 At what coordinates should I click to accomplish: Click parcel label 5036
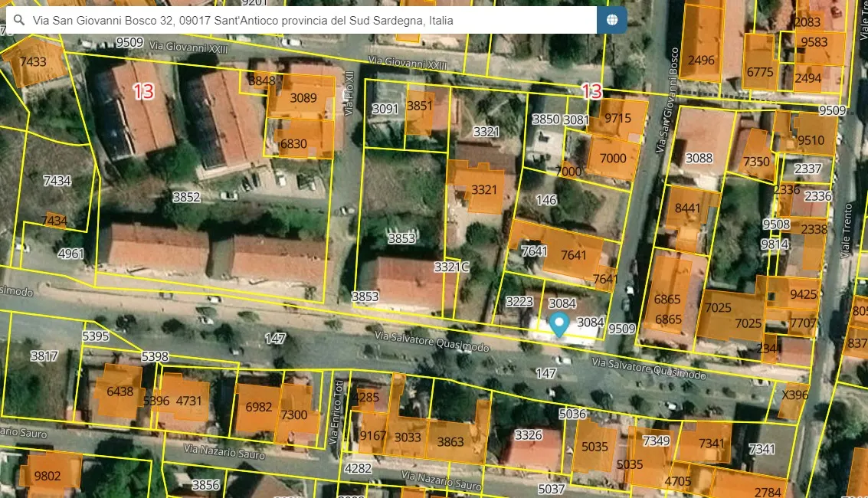(572, 414)
